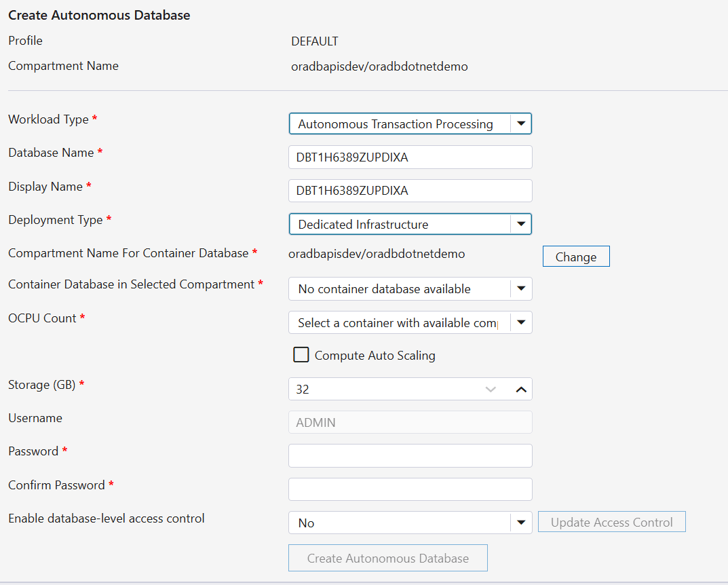
Task: Click the Workload Type dropdown chevron icon
Action: (521, 124)
